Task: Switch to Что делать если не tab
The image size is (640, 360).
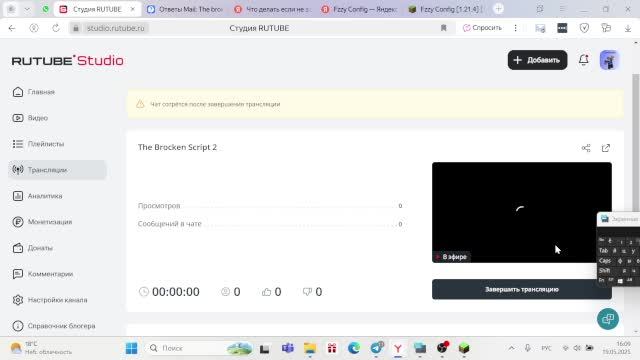Action: click(x=273, y=9)
